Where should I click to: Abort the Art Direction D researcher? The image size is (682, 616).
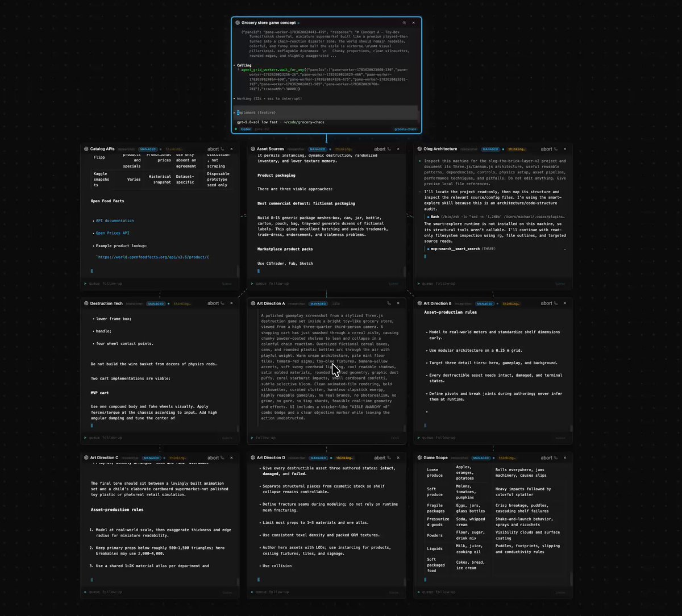(x=380, y=457)
